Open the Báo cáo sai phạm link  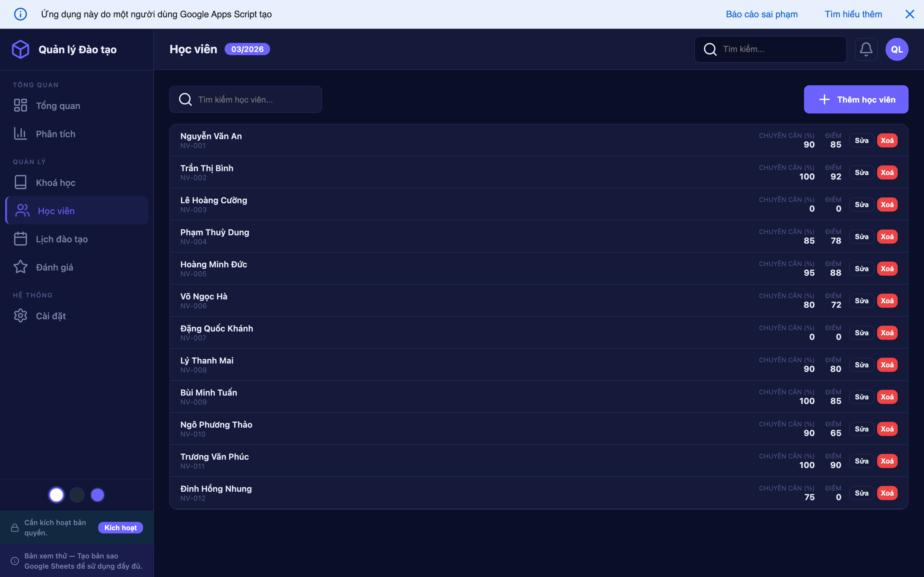pyautogui.click(x=761, y=14)
